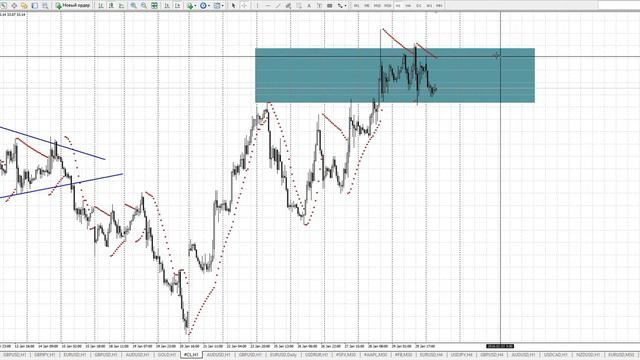Switch chart to line chart mode

tap(121, 6)
